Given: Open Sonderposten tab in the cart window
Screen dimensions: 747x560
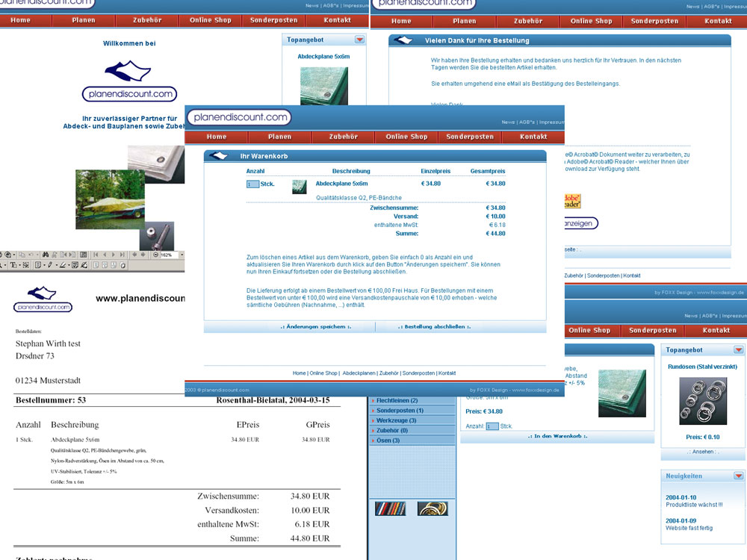Looking at the screenshot, I should (x=470, y=137).
